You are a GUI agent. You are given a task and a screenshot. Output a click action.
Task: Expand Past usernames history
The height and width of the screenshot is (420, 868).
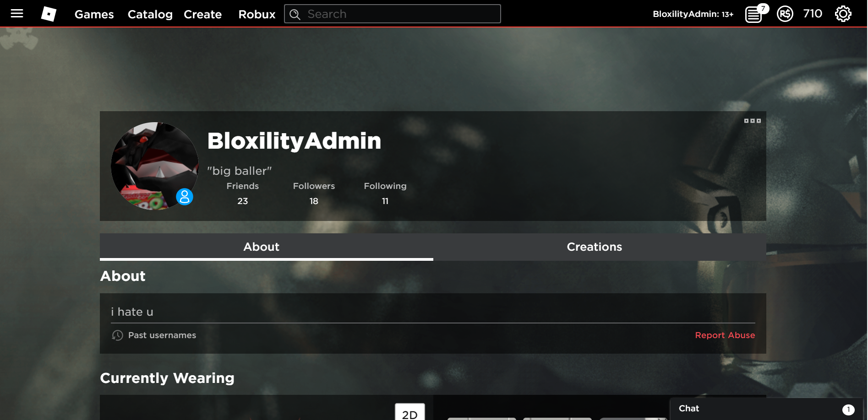tap(154, 335)
